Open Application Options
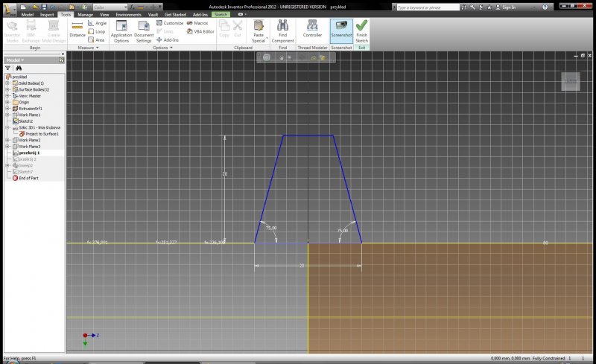This screenshot has height=364, width=596. pos(121,29)
